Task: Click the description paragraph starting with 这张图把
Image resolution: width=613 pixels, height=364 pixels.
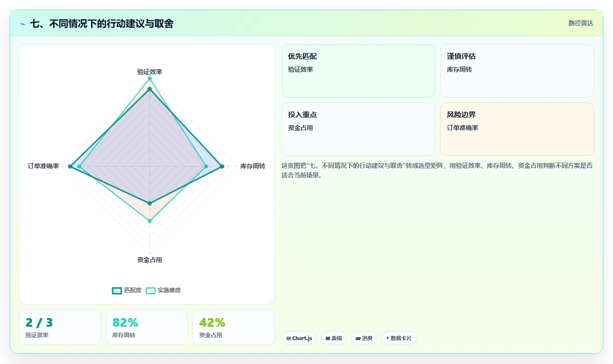Action: [437, 170]
